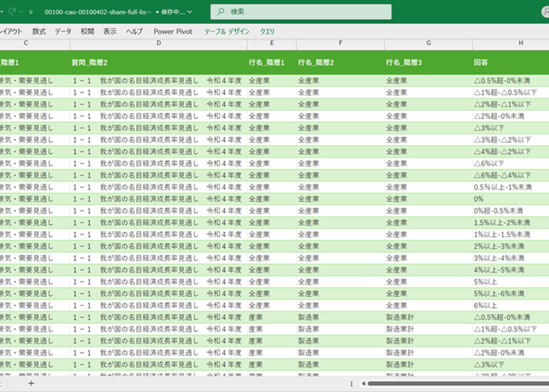
Task: Select 製造業 cell in the △3%以下 row
Action: 340,365
